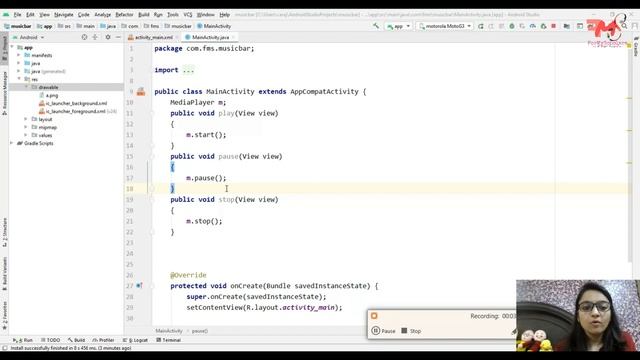This screenshot has width=640, height=360.
Task: Expand Gradle Scripts node
Action: (12, 143)
